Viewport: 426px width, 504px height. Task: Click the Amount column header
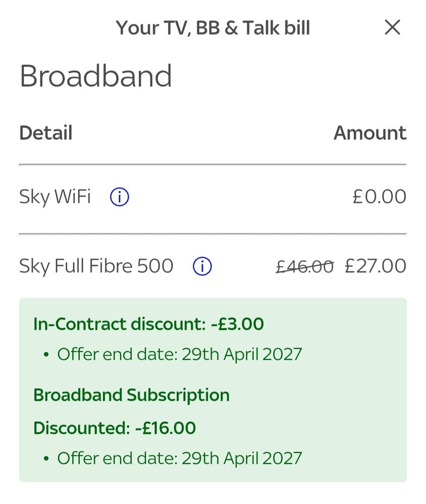tap(369, 133)
